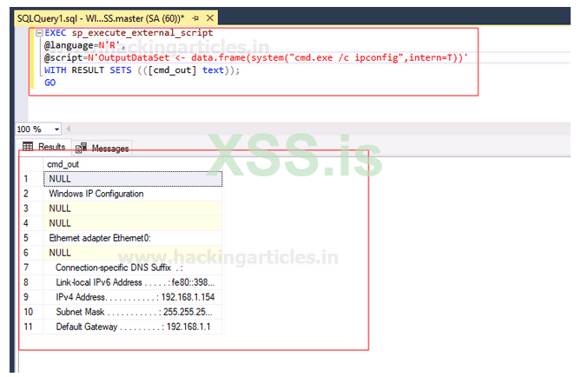Select row header number 2
This screenshot has height=377, width=588.
click(x=31, y=194)
